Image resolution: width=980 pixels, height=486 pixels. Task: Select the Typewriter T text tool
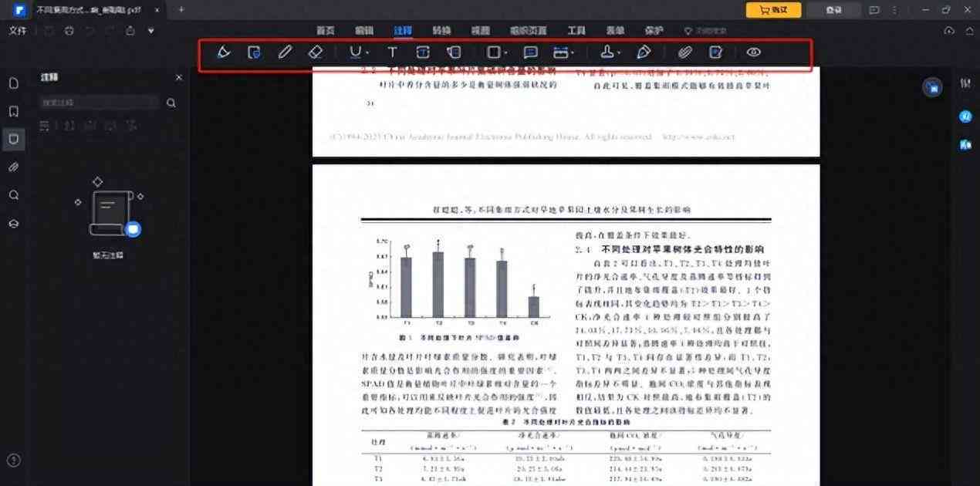(392, 52)
